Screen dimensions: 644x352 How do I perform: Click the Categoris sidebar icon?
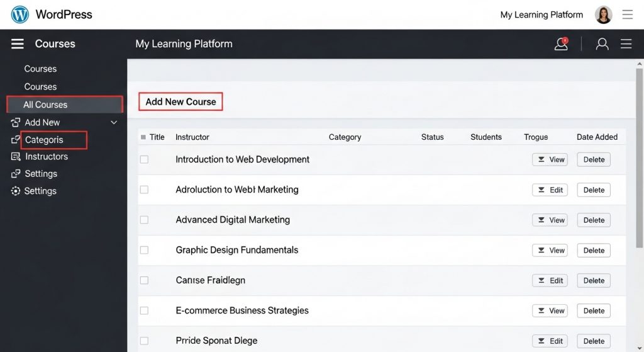(x=15, y=140)
